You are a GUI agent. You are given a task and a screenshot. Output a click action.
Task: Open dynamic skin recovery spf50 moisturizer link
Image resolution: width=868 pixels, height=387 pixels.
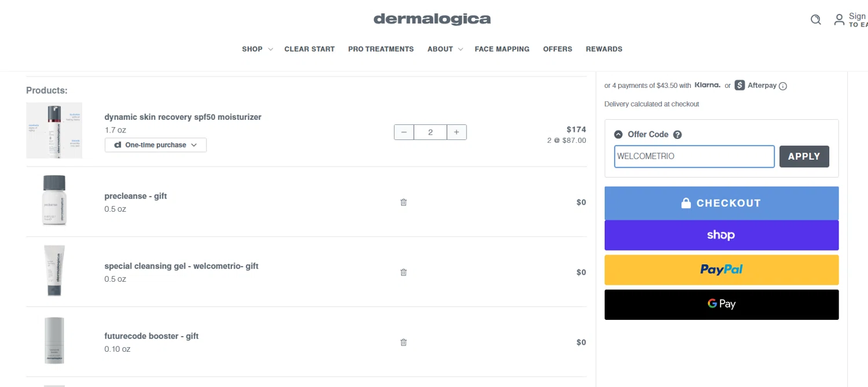tap(183, 117)
